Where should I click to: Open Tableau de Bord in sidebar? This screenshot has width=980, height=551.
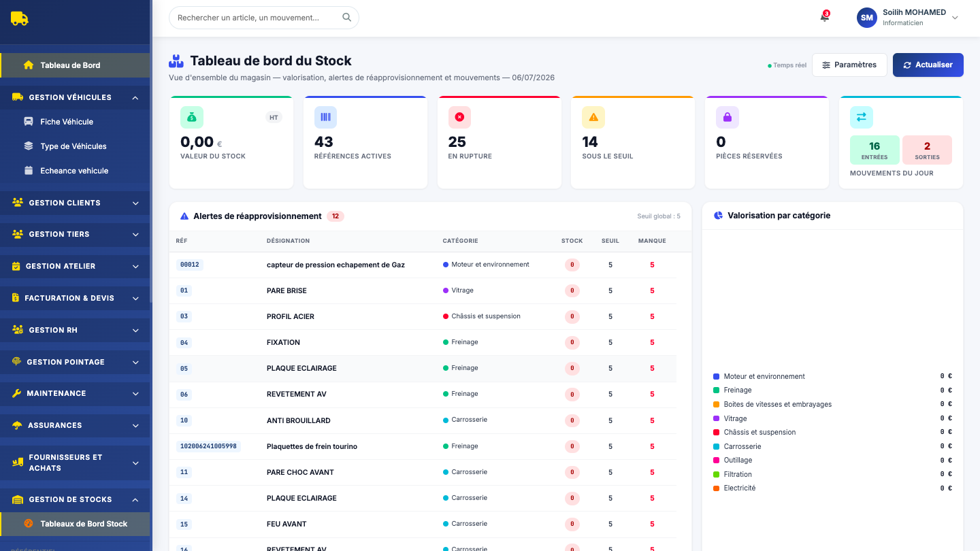pos(75,65)
